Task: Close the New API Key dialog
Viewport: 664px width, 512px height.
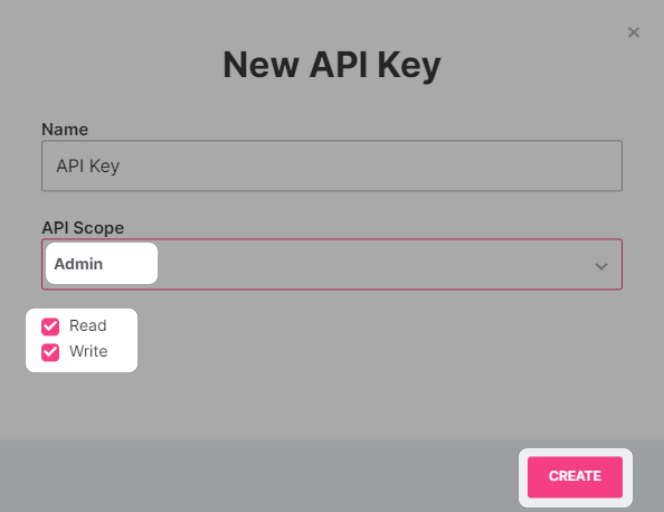Action: coord(633,33)
